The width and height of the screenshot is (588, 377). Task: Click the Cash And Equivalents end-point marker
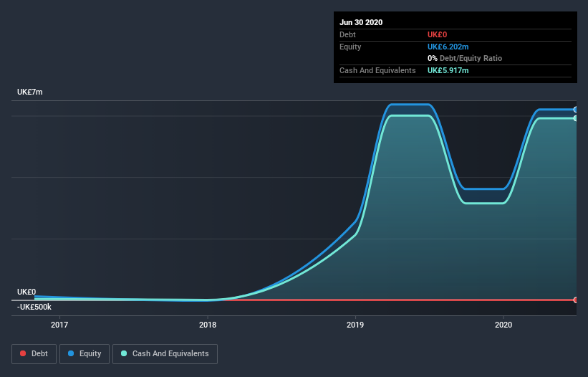coord(576,118)
